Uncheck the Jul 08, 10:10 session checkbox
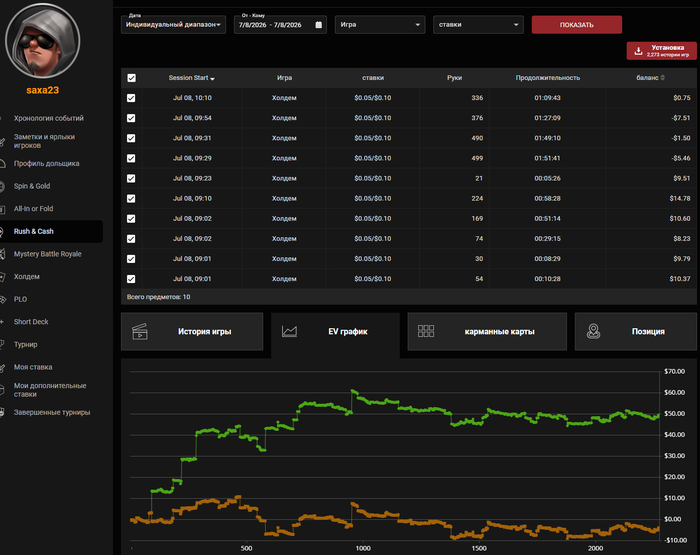This screenshot has width=700, height=555. 131,98
